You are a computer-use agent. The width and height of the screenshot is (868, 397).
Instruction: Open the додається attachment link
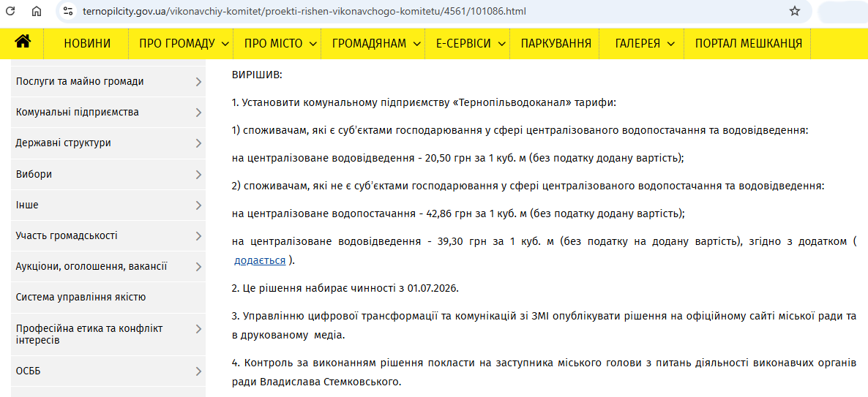[260, 260]
